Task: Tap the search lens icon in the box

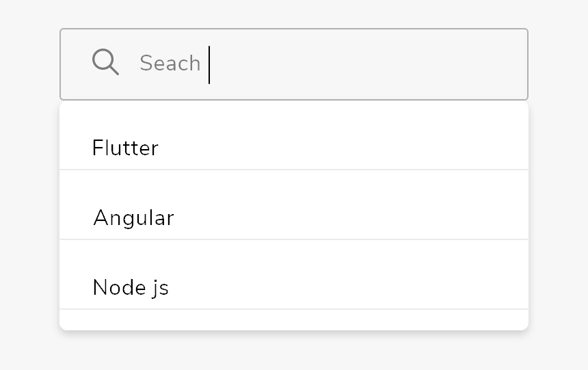Action: pyautogui.click(x=105, y=62)
